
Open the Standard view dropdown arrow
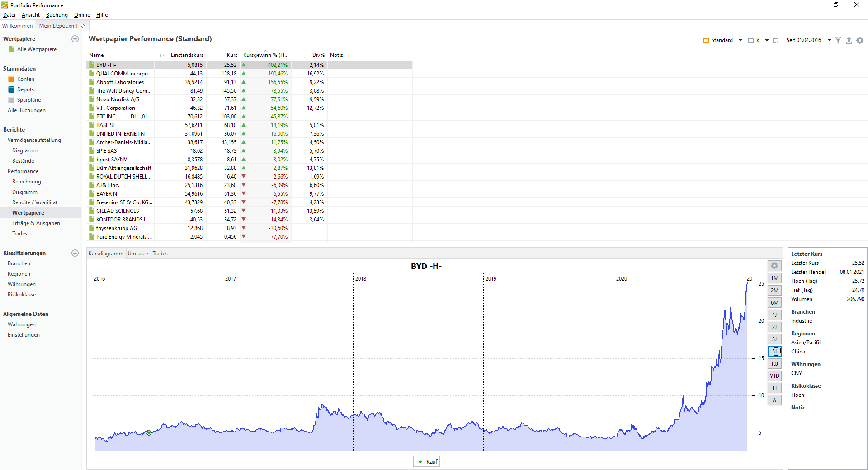tap(741, 40)
